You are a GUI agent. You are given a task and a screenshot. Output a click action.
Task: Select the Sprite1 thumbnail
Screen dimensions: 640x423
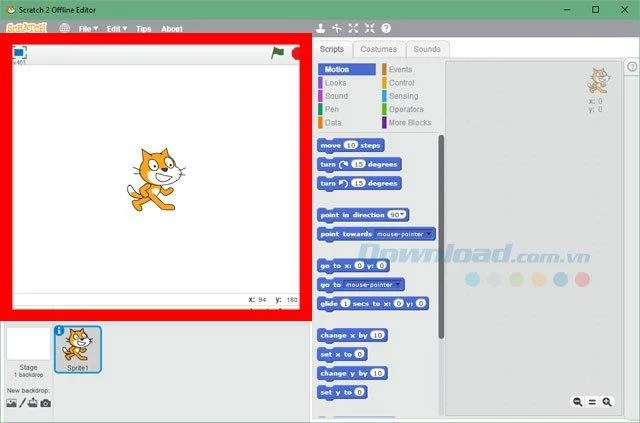pos(78,350)
